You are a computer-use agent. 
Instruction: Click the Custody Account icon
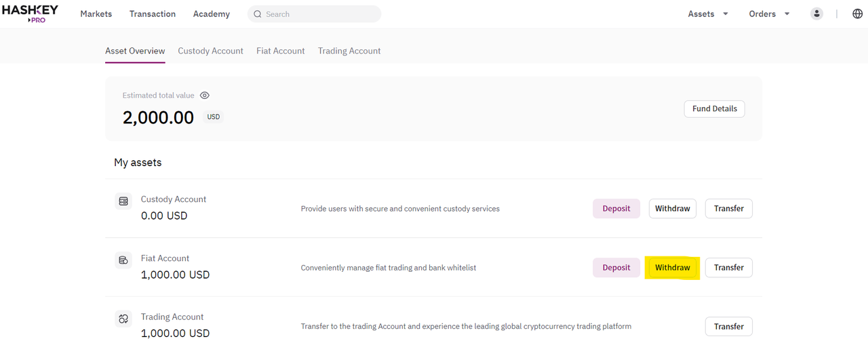coord(123,201)
